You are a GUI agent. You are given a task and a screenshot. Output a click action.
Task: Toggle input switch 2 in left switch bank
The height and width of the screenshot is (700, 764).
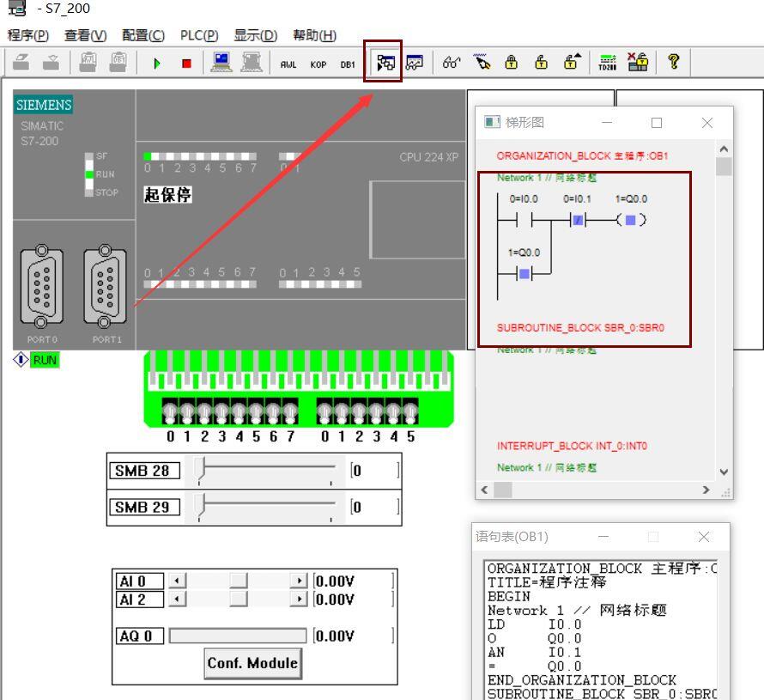click(x=204, y=412)
